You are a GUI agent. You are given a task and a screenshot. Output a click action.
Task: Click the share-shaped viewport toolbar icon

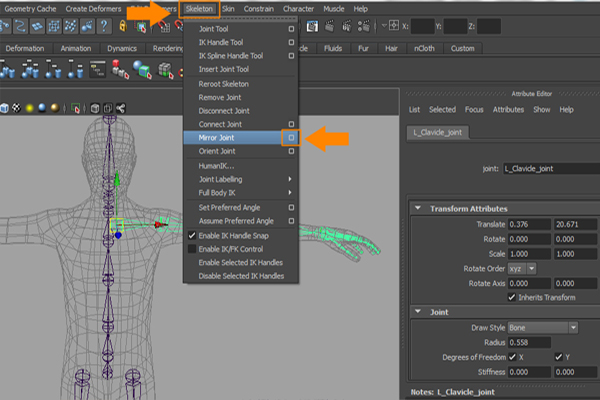coord(121,109)
